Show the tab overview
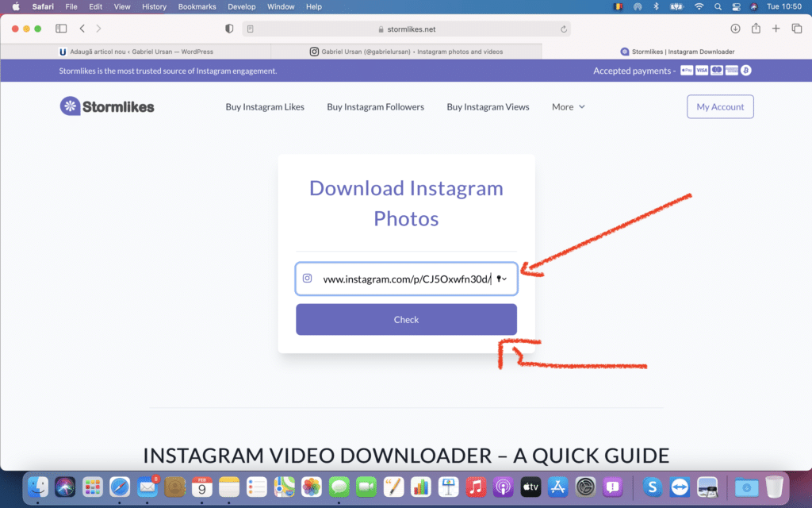 [796, 29]
